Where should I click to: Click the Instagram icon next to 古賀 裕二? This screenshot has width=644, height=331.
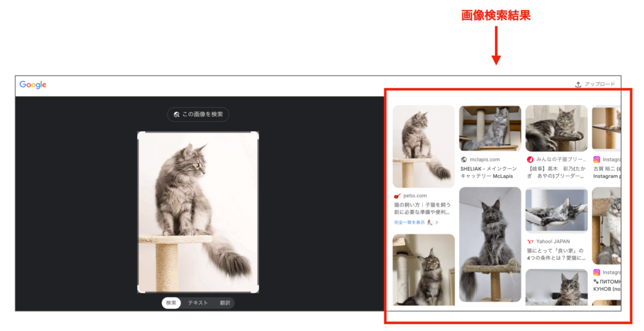(x=596, y=160)
